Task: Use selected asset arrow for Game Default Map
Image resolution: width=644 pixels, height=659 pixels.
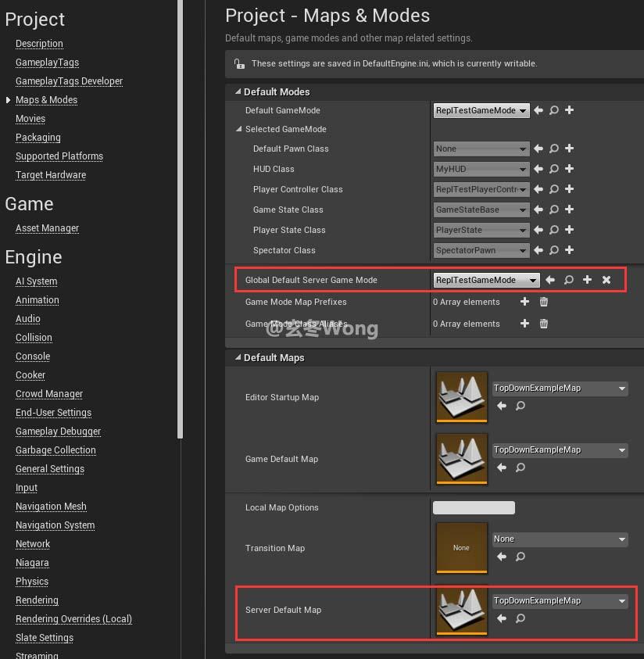Action: 502,467
